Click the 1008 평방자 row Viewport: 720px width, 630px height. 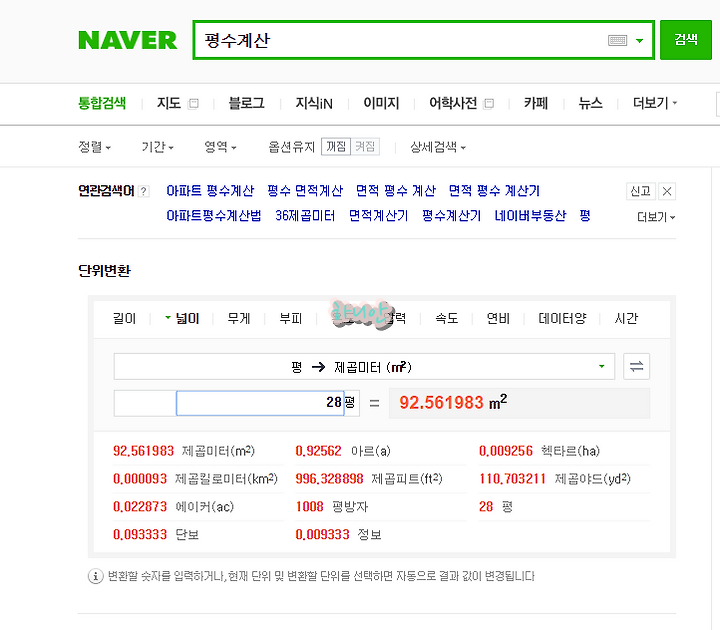332,506
